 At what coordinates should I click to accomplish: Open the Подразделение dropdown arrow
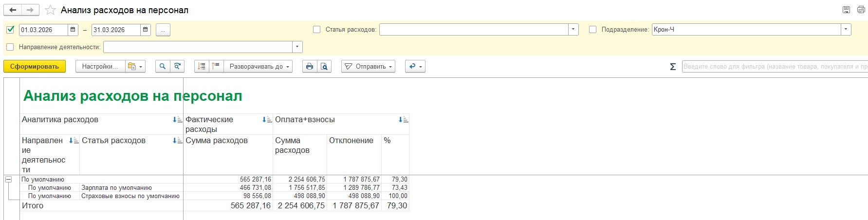point(846,30)
